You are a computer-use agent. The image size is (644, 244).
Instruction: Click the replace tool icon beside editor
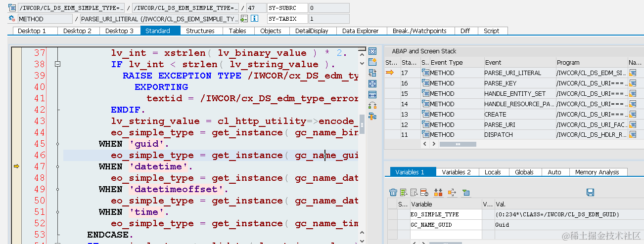[x=373, y=73]
